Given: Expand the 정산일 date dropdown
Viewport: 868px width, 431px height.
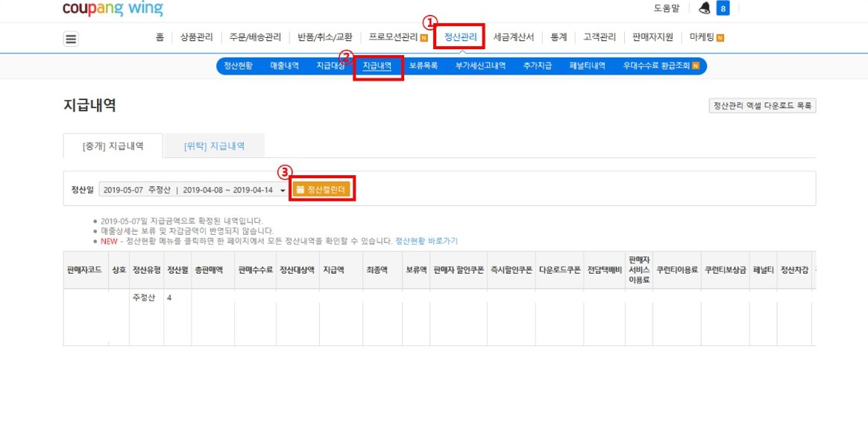Looking at the screenshot, I should (x=193, y=189).
